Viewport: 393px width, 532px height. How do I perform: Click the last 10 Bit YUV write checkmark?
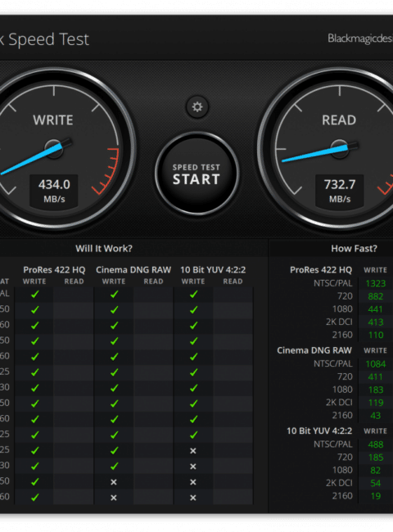coord(194,435)
